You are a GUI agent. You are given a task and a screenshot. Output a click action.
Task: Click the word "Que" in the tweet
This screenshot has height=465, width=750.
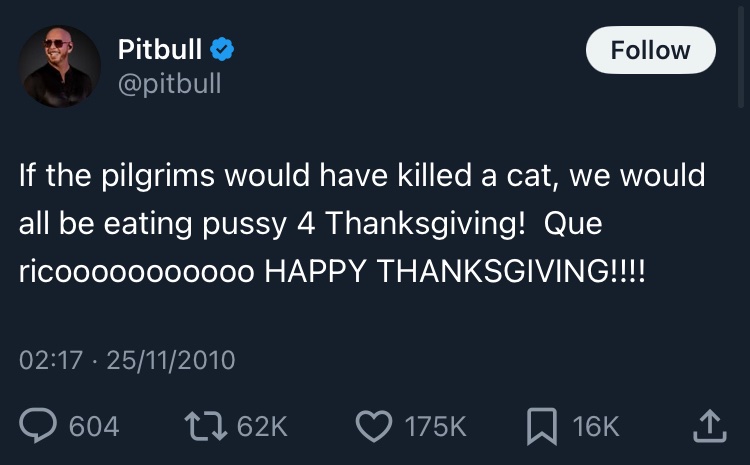coord(573,225)
